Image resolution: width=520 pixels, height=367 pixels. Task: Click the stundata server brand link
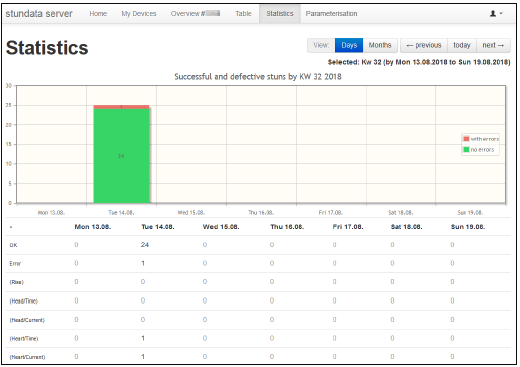(39, 14)
